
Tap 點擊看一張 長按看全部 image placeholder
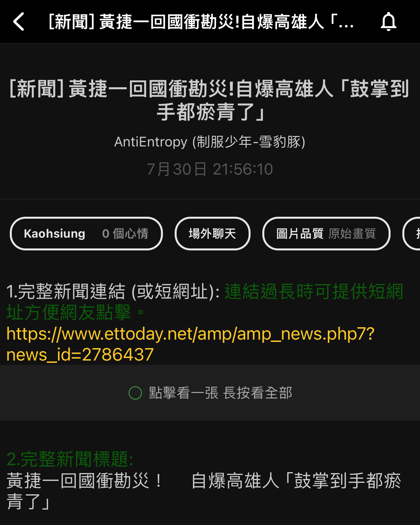pyautogui.click(x=210, y=393)
